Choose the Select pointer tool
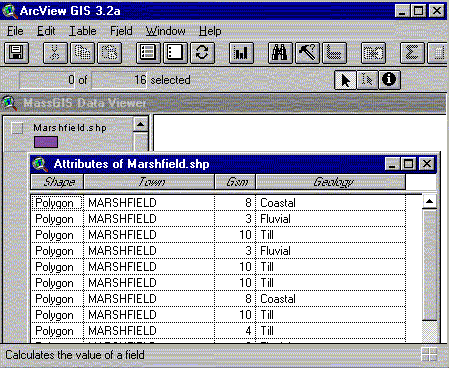 (x=345, y=80)
